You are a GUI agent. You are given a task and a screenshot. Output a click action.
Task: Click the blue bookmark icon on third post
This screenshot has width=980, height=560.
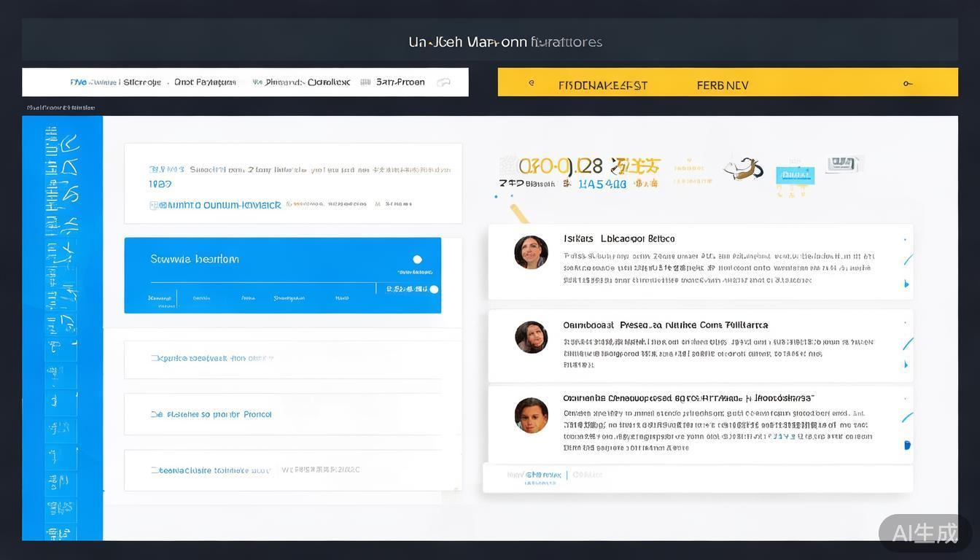tap(907, 445)
